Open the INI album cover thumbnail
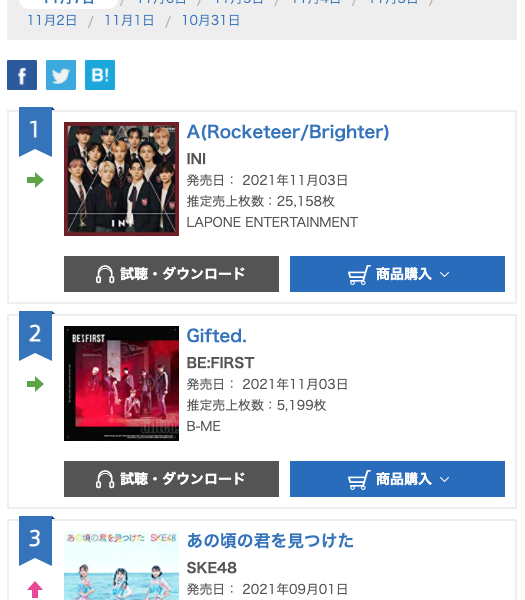The width and height of the screenshot is (525, 600). [x=121, y=179]
